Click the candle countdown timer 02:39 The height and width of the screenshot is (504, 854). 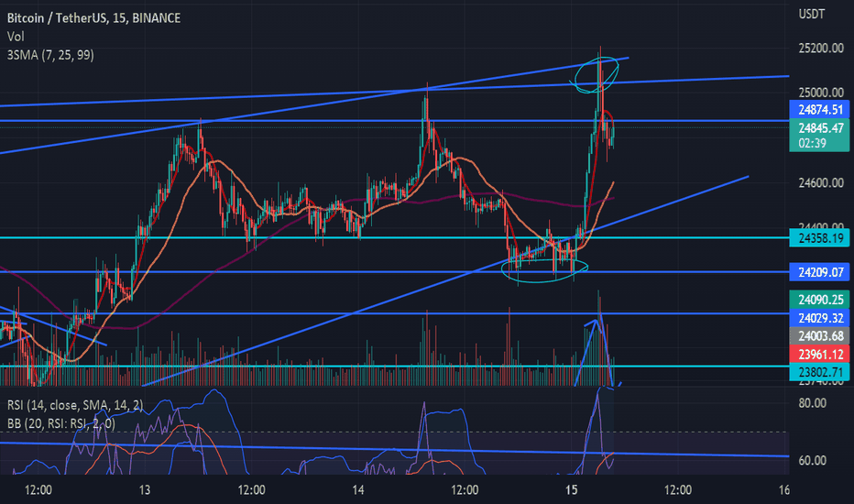pos(812,143)
